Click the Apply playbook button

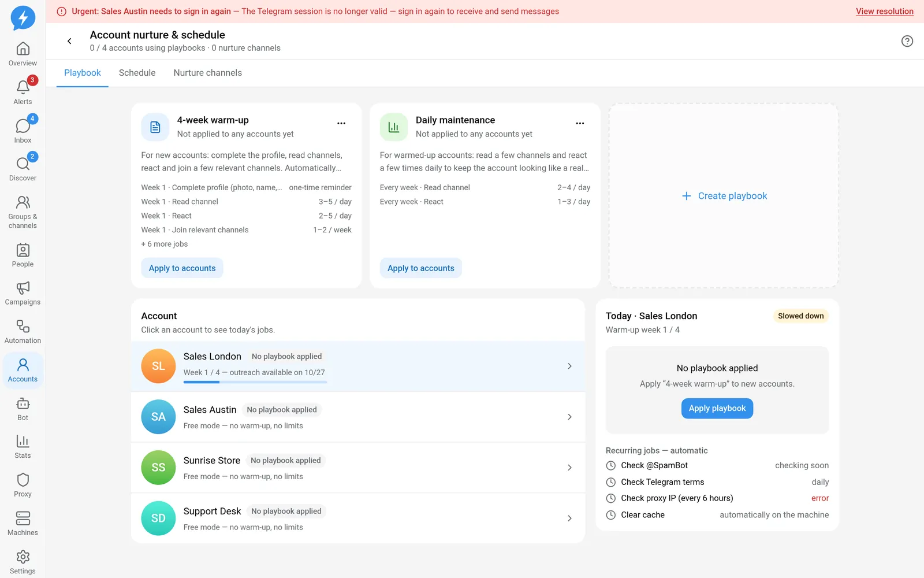pos(717,409)
